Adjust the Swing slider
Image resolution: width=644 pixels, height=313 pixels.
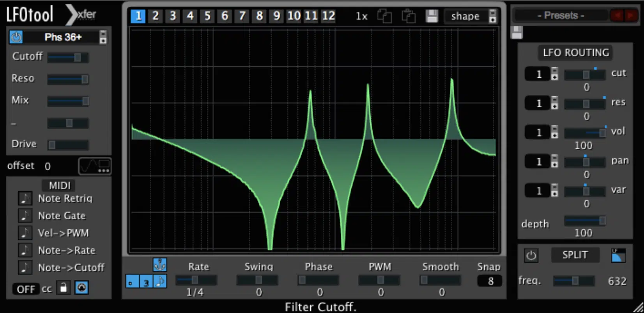pyautogui.click(x=257, y=280)
